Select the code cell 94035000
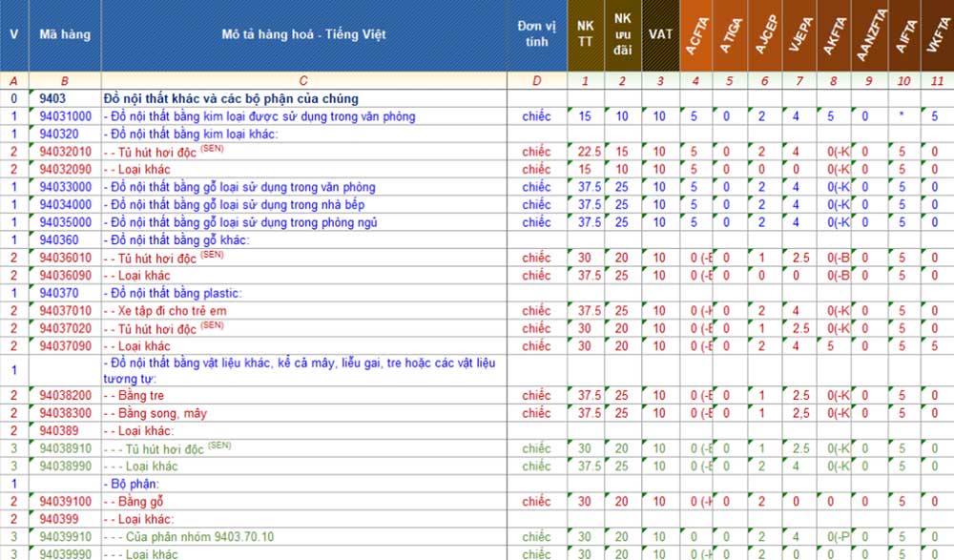The image size is (954, 560). [65, 222]
